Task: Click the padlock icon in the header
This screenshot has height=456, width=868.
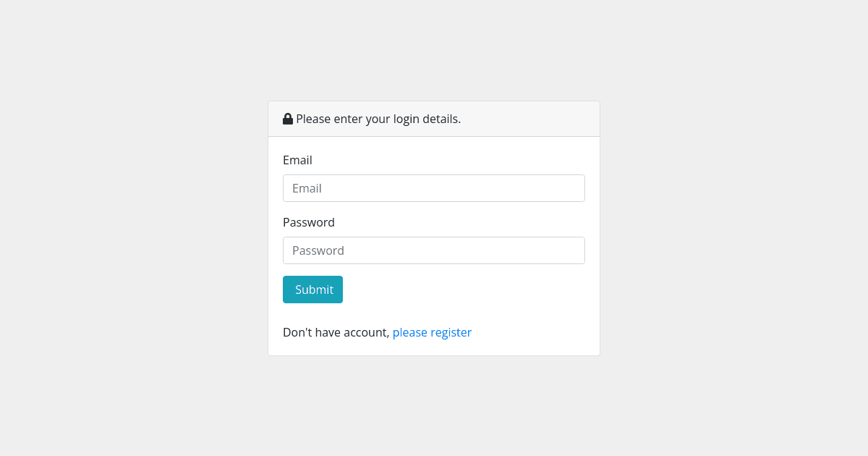Action: tap(288, 119)
